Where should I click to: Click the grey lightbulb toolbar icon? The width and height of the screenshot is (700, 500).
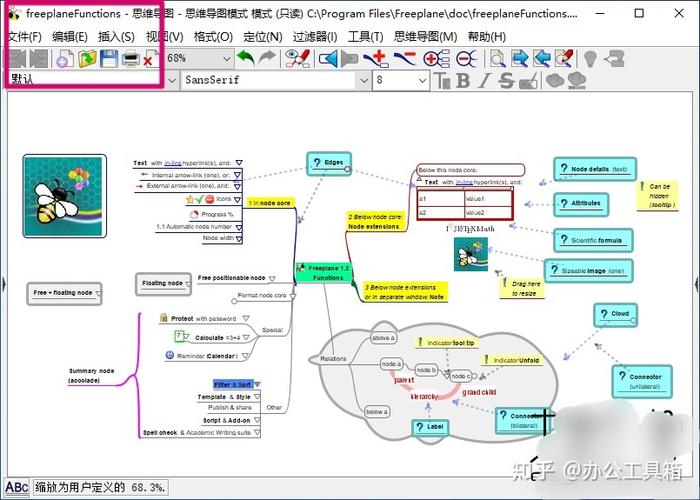590,58
